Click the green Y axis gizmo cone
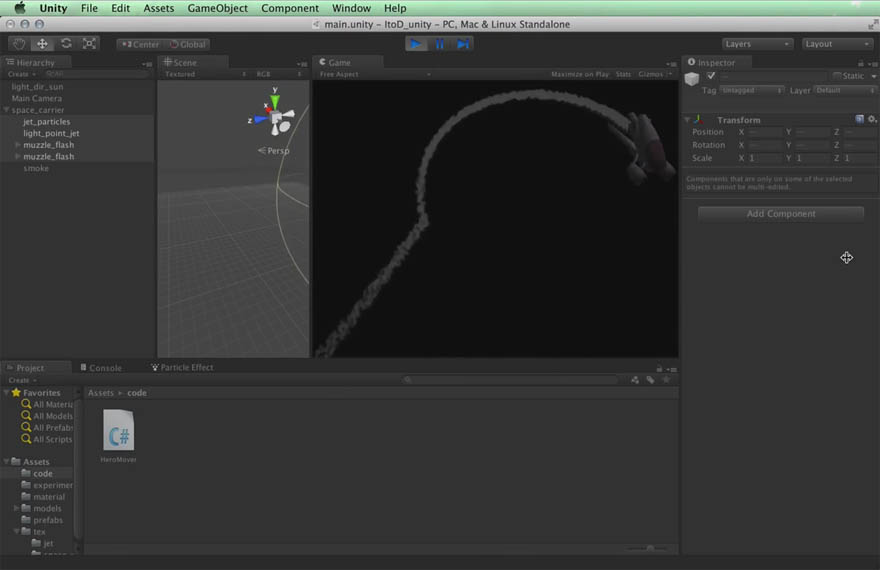This screenshot has height=570, width=880. pos(275,100)
